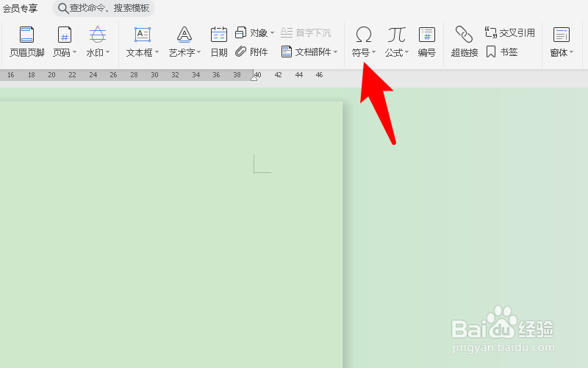Image resolution: width=588 pixels, height=368 pixels.
Task: Click the search magnifier icon
Action: click(63, 8)
